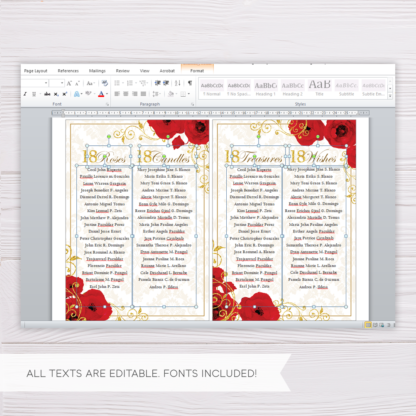Click the Shrink Font icon
The image size is (416, 416).
[77, 83]
